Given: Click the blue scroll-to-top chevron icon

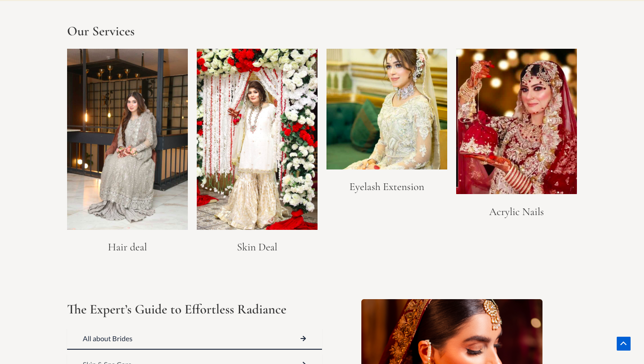Looking at the screenshot, I should click(623, 343).
